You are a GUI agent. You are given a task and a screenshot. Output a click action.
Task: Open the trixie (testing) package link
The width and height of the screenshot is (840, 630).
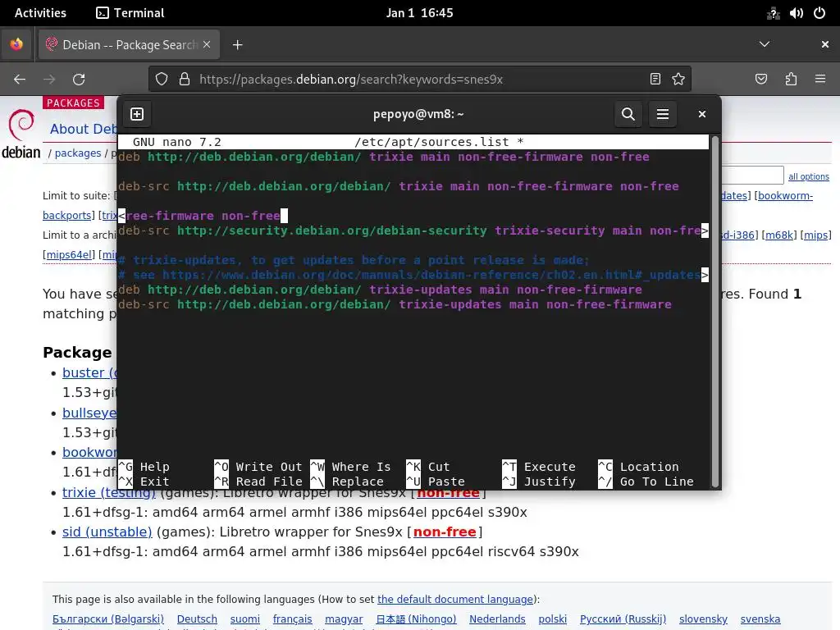(109, 492)
